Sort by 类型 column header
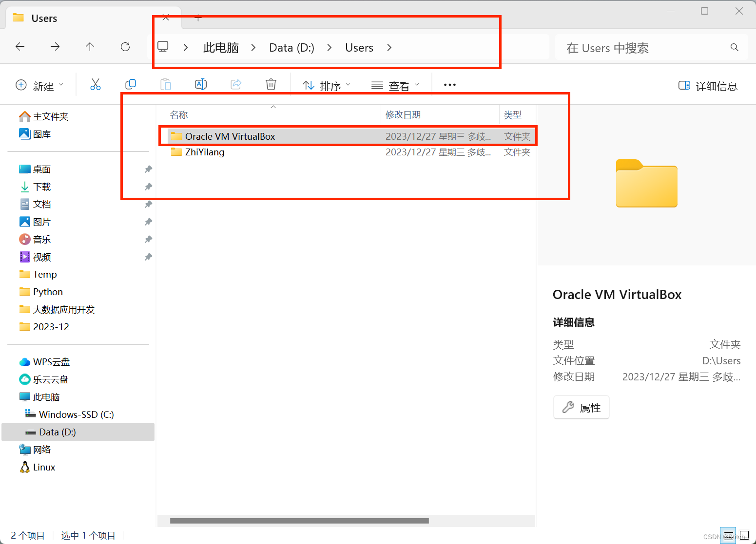This screenshot has height=544, width=756. coord(513,115)
